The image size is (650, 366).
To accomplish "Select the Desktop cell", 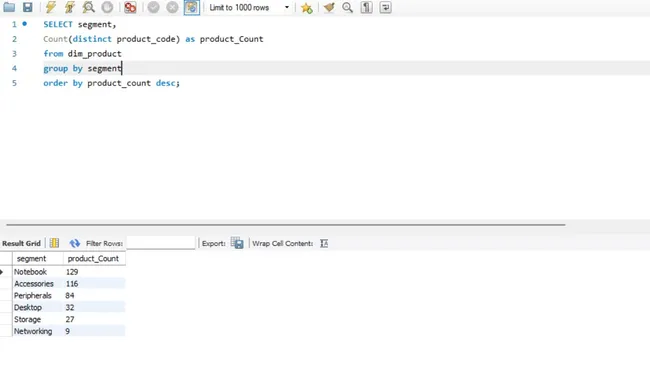I will tap(38, 308).
